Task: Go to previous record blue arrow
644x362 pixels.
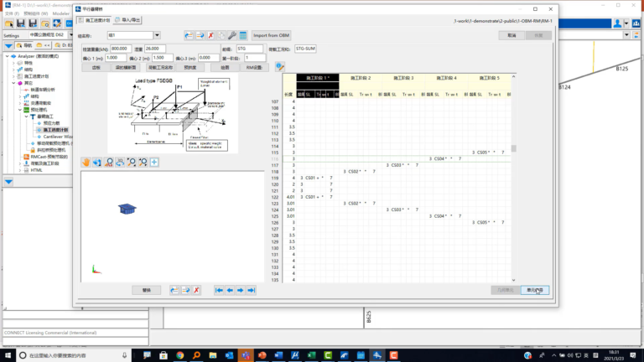Action: point(230,290)
